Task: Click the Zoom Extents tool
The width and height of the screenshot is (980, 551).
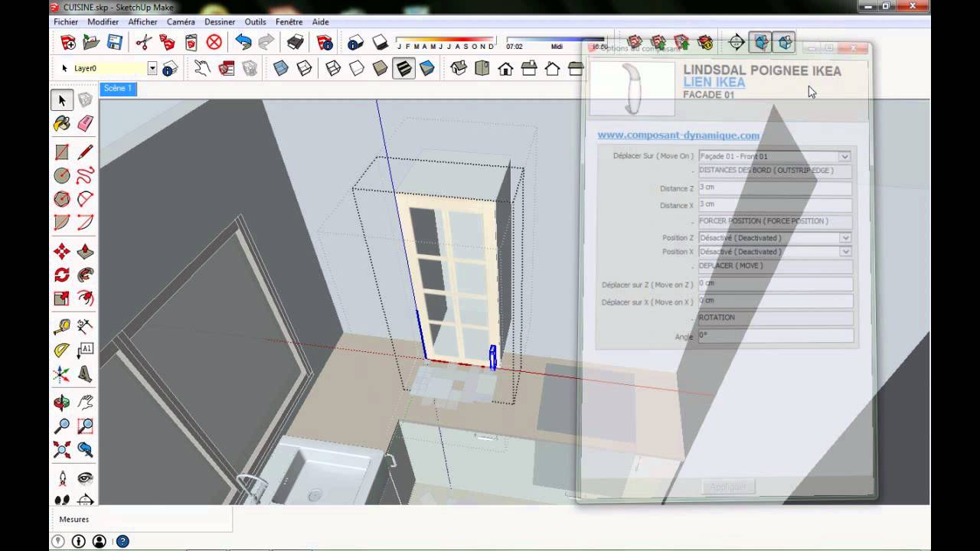Action: [62, 449]
